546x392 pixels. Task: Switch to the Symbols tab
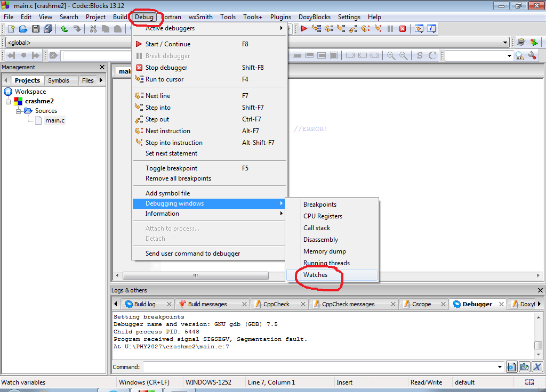(x=59, y=80)
